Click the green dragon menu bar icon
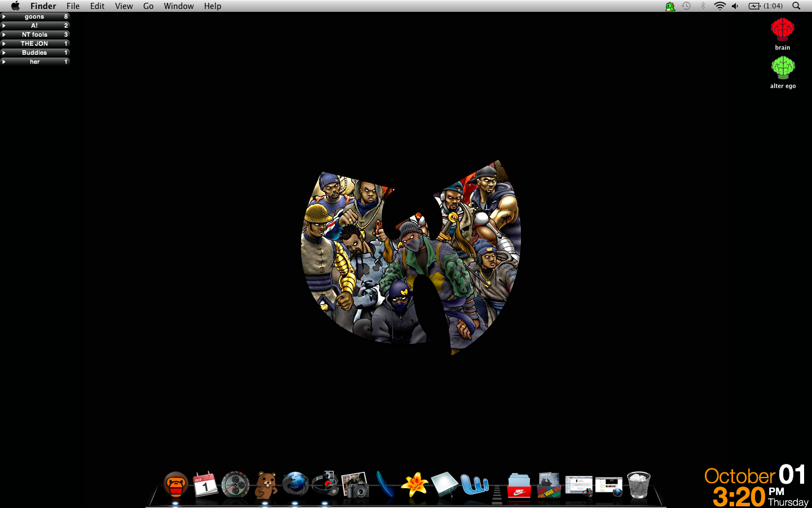Image resolution: width=812 pixels, height=508 pixels. (670, 6)
